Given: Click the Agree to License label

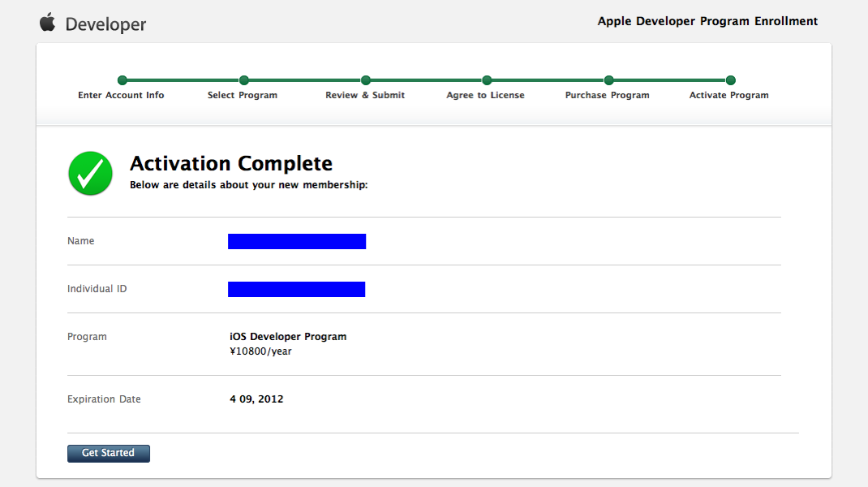Looking at the screenshot, I should (485, 95).
